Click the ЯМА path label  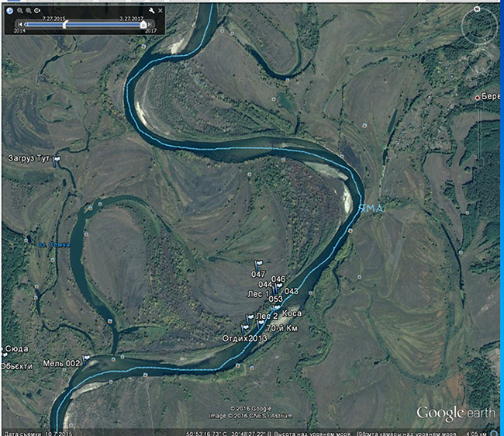(x=371, y=209)
